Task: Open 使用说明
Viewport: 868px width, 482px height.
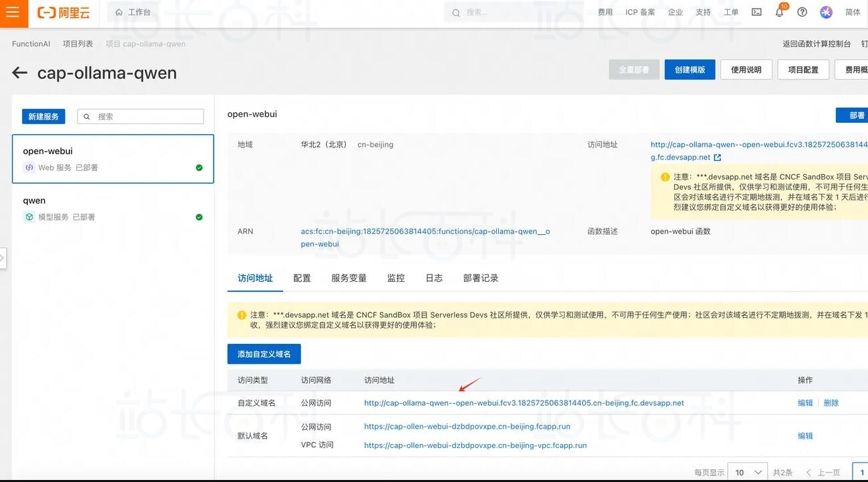Action: [746, 69]
